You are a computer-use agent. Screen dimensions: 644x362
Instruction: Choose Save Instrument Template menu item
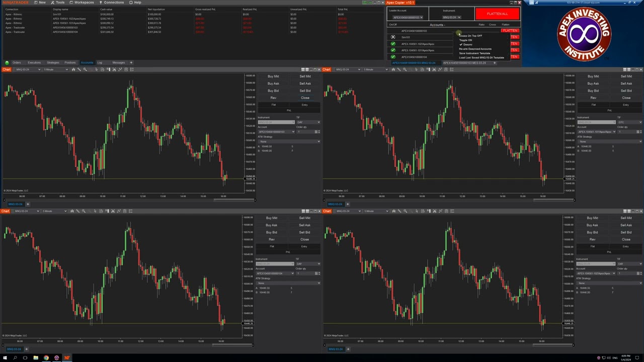tap(474, 53)
